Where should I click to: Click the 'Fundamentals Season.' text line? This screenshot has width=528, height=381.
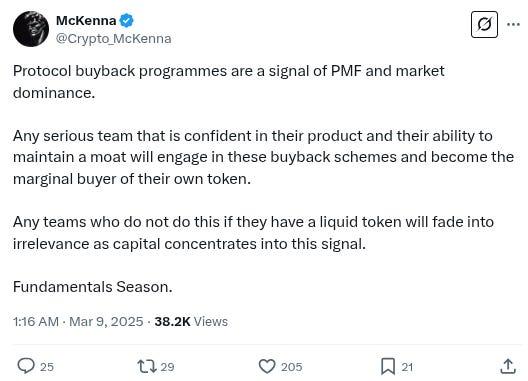93,287
